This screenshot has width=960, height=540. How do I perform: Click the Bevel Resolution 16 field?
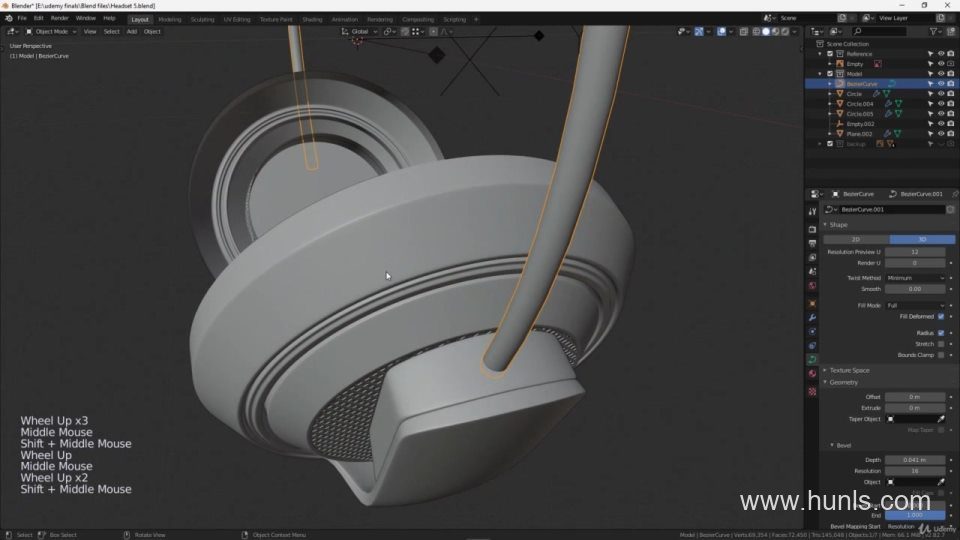point(915,471)
